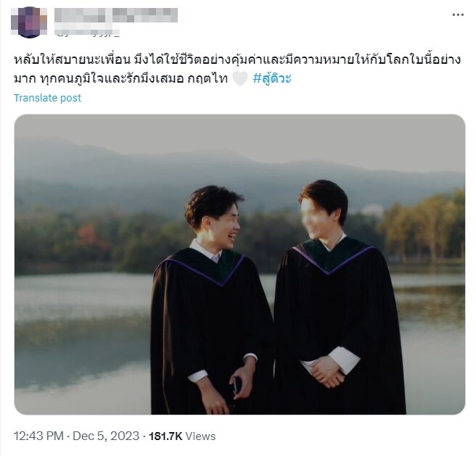Click the blurred profile avatar picture

point(29,22)
